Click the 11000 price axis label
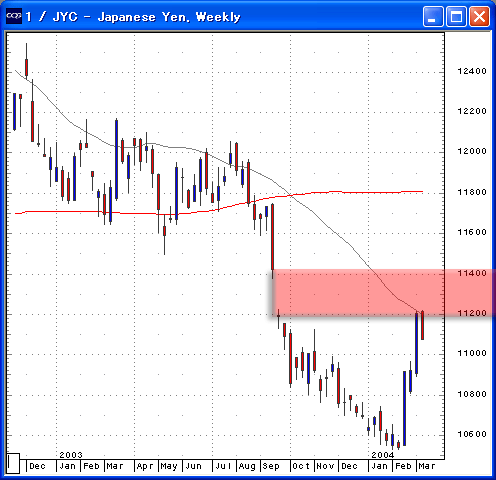This screenshot has height=480, width=496. click(472, 353)
